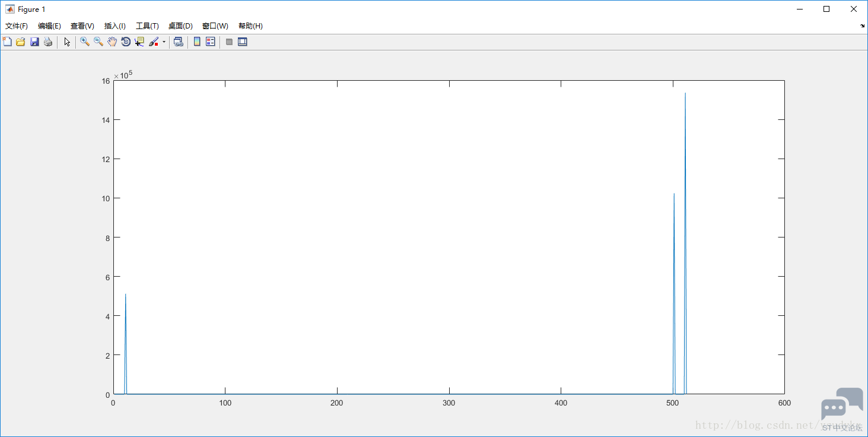Image resolution: width=868 pixels, height=437 pixels.
Task: Click the Link Plot icon
Action: click(x=178, y=42)
